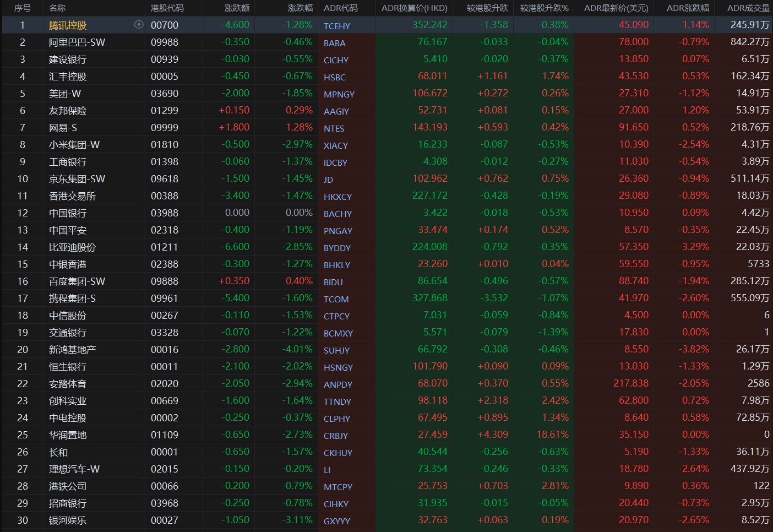Sort by 港股代码 column header

click(x=167, y=8)
